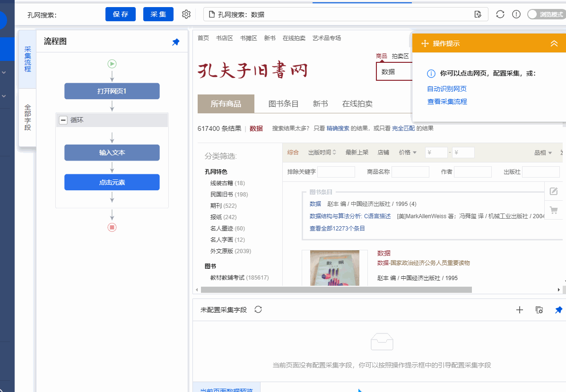Expand the second left sidebar chevron
The width and height of the screenshot is (566, 392).
[x=4, y=96]
